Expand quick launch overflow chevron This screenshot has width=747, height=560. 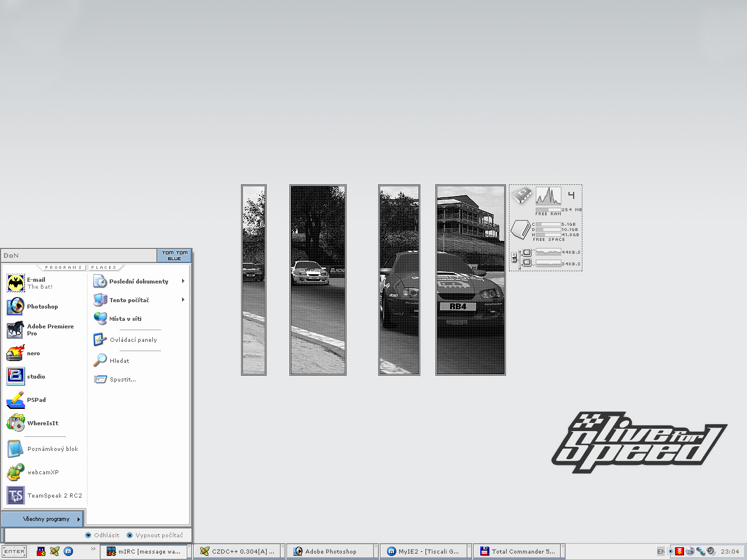click(x=93, y=549)
